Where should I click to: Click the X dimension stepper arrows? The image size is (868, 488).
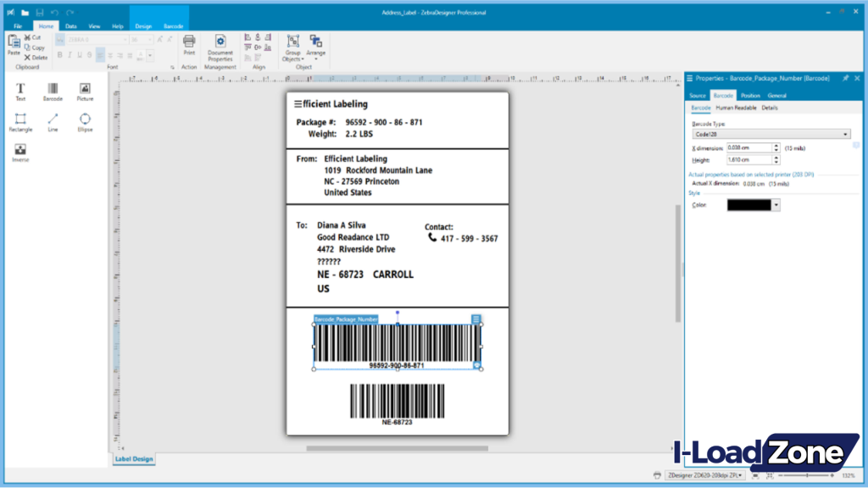(776, 147)
